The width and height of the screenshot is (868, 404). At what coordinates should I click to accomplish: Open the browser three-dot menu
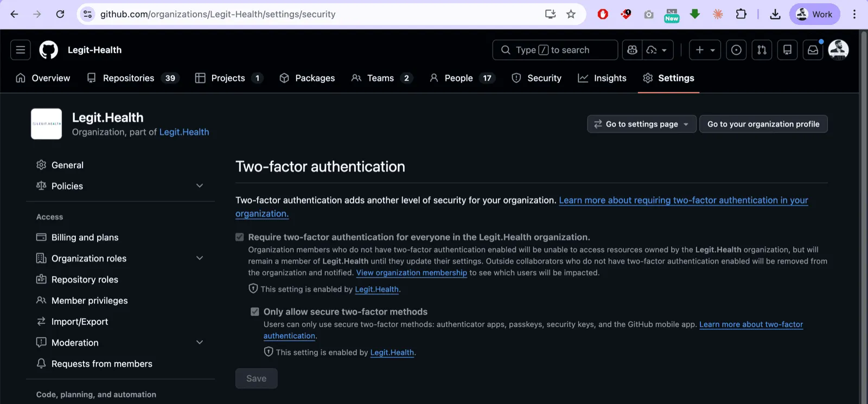pyautogui.click(x=854, y=14)
